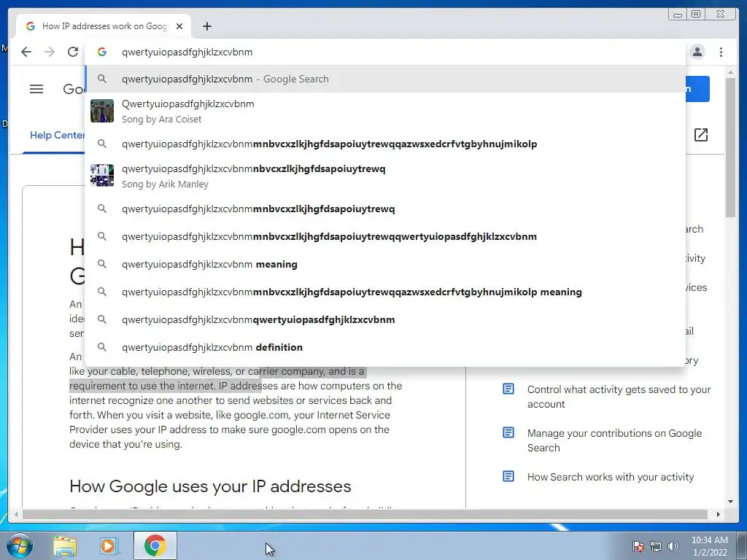Open 'Control what activity gets saved' link
The width and height of the screenshot is (747, 560).
619,397
